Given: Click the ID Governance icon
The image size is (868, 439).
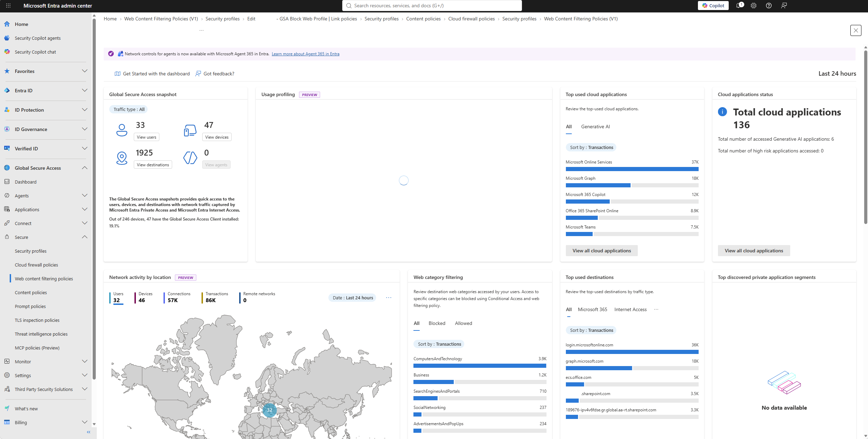Looking at the screenshot, I should coord(7,129).
